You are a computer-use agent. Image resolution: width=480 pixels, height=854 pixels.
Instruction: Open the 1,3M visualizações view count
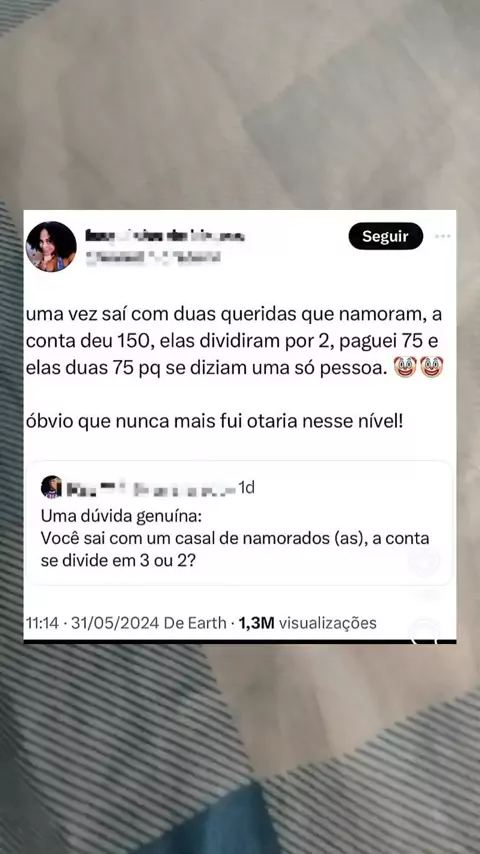[307, 623]
